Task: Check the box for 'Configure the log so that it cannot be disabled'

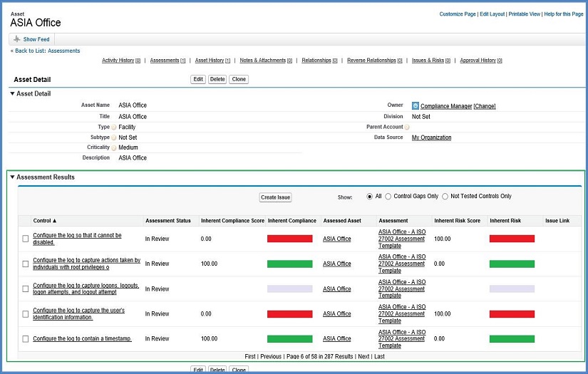Action: tap(26, 239)
